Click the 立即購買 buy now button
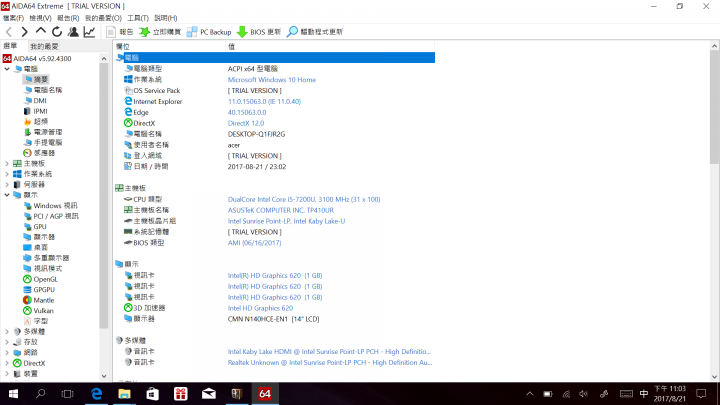 point(160,32)
